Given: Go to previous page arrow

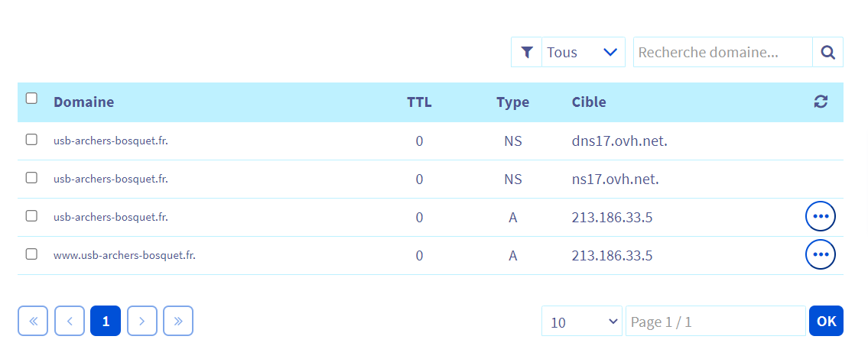Looking at the screenshot, I should tap(70, 321).
